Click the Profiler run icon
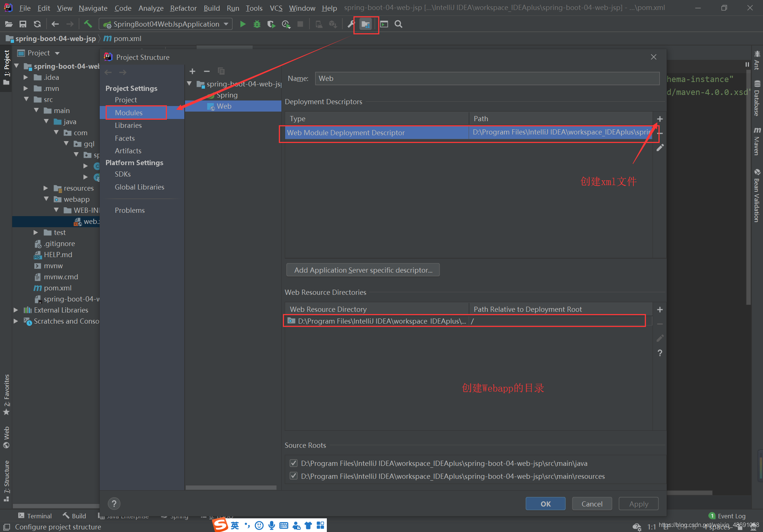The image size is (763, 532). (286, 24)
